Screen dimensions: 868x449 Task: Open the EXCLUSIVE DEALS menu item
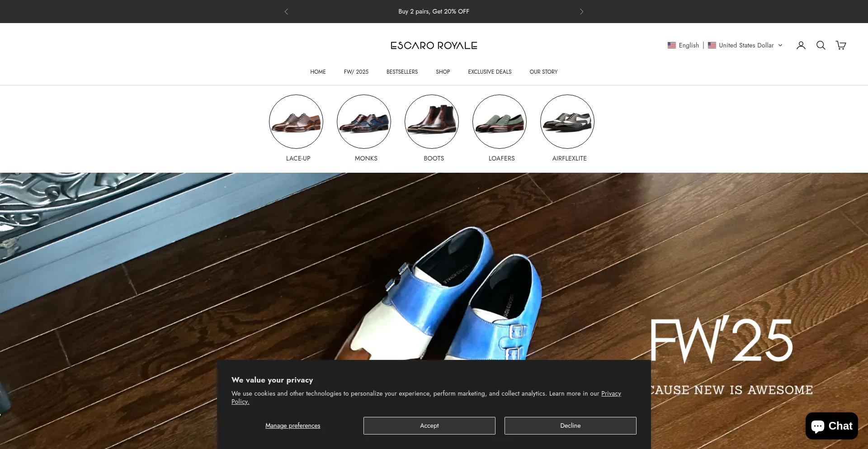490,72
